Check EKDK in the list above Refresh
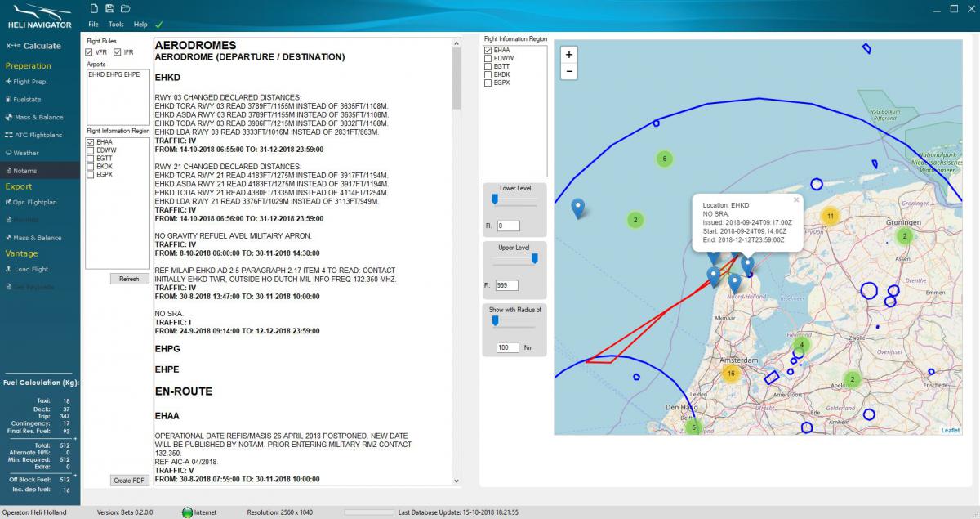The width and height of the screenshot is (980, 519). pos(91,167)
